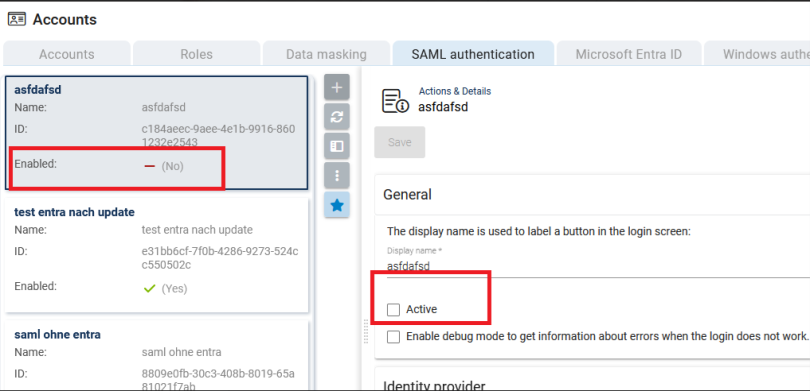Click the Accounts header icon
Image resolution: width=810 pixels, height=391 pixels.
pyautogui.click(x=17, y=20)
